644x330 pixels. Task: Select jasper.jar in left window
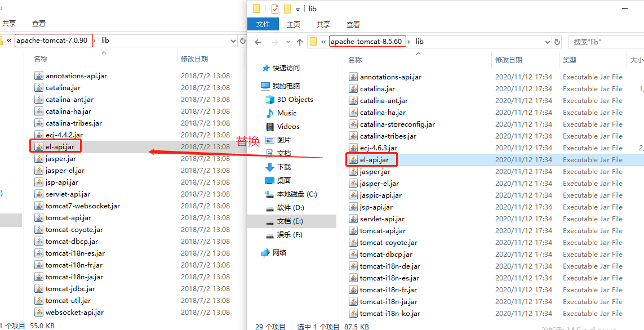61,158
